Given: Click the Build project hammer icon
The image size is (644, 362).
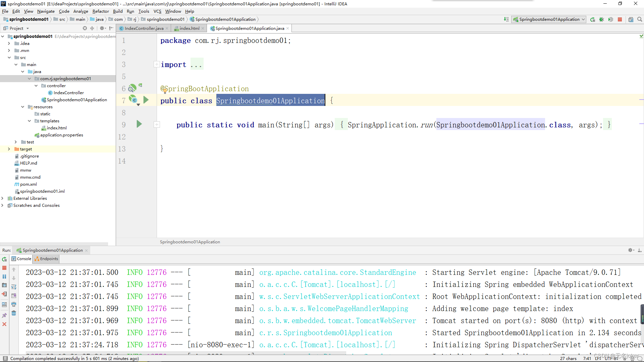Looking at the screenshot, I should click(x=506, y=19).
